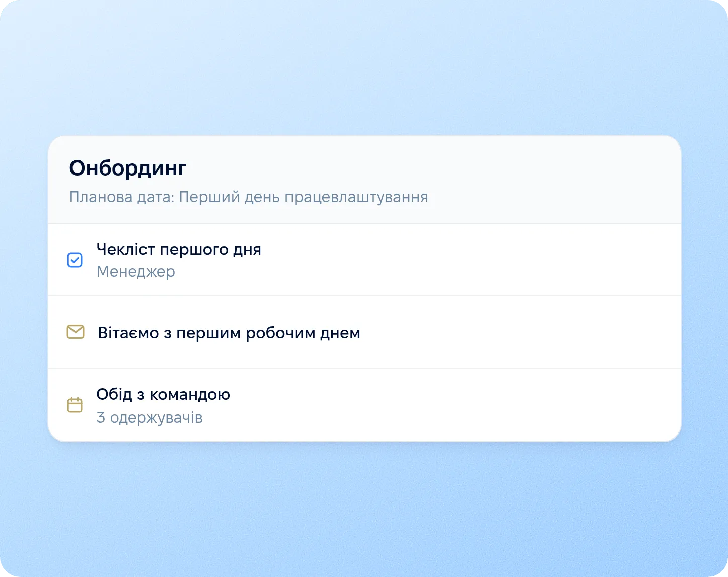Screen dimensions: 728x577
Task: Click the envelope email icon
Action: [x=76, y=332]
